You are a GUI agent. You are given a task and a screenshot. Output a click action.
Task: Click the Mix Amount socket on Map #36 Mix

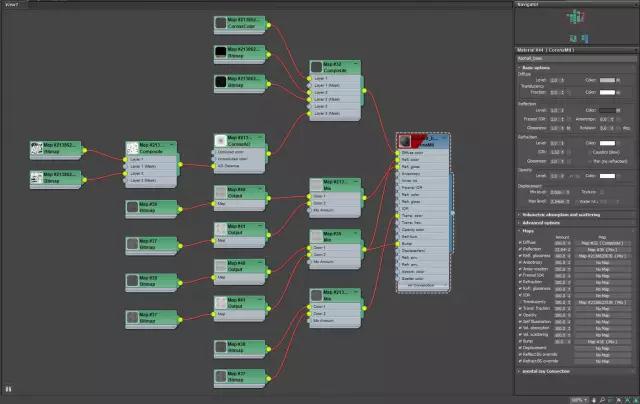pyautogui.click(x=309, y=262)
